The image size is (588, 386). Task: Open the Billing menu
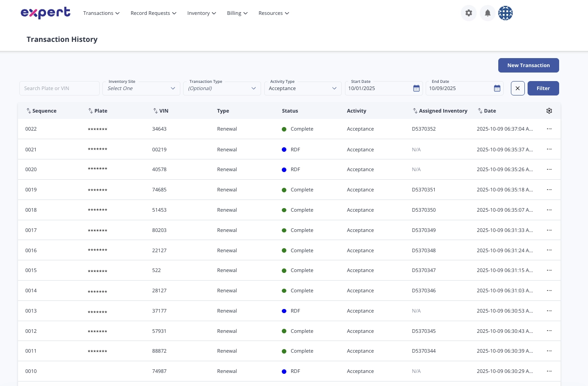tap(237, 13)
